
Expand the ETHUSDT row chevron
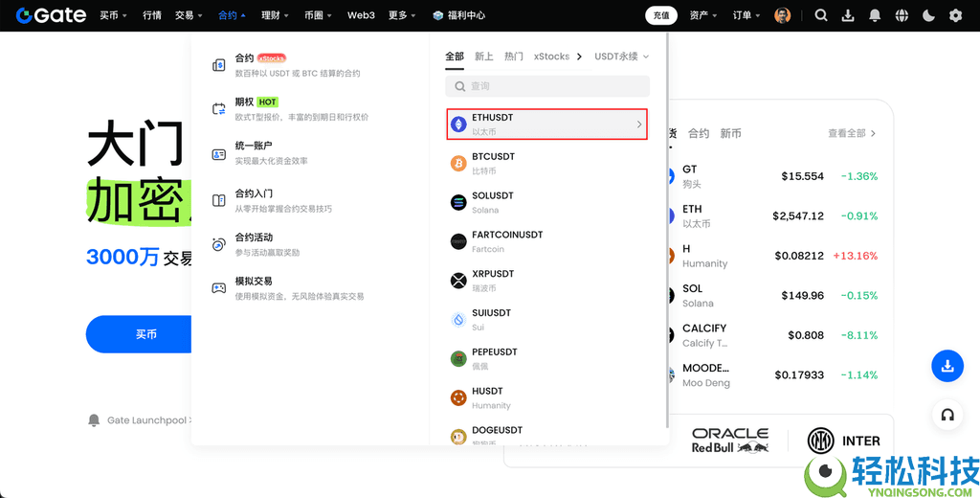click(638, 124)
